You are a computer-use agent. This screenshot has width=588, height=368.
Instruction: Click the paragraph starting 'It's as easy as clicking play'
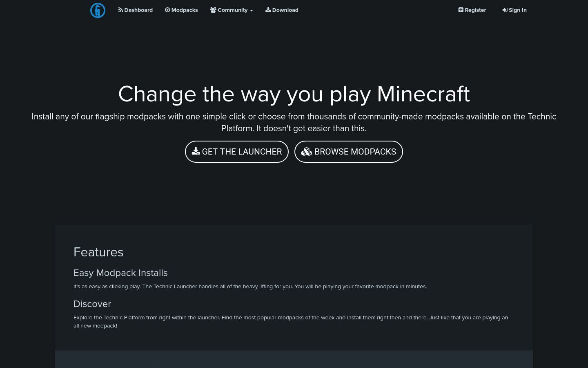click(x=250, y=287)
